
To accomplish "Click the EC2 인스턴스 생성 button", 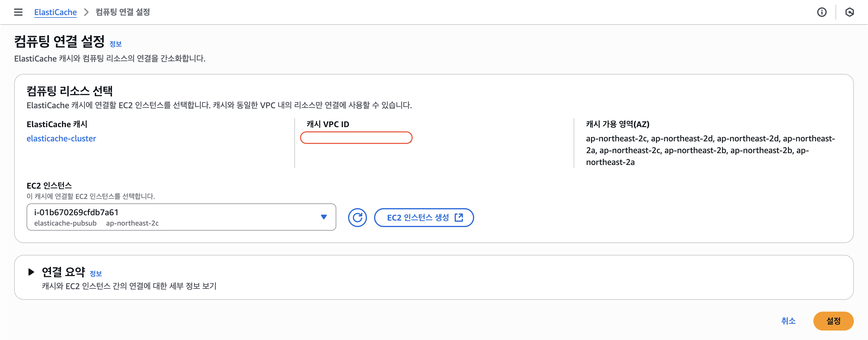I will 424,218.
